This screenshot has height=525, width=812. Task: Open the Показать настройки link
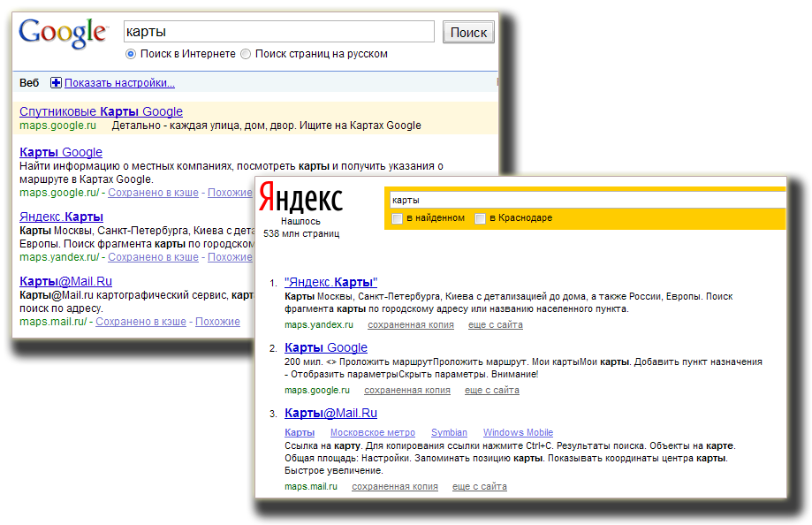[x=119, y=82]
